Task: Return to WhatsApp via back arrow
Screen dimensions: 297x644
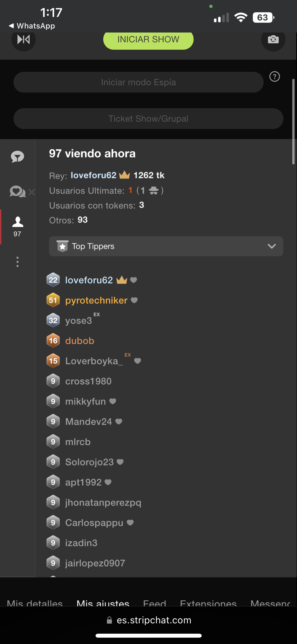Action: click(x=32, y=26)
